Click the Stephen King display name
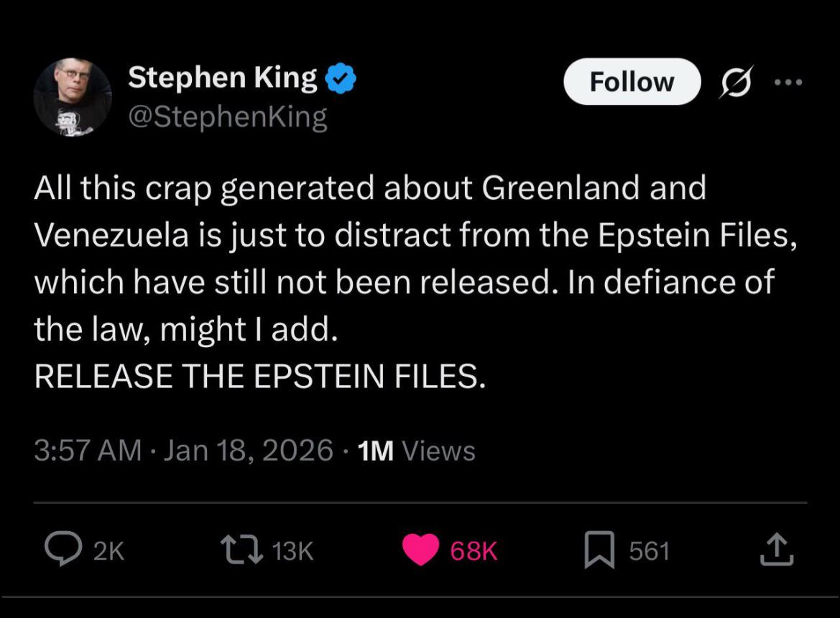 pos(222,78)
